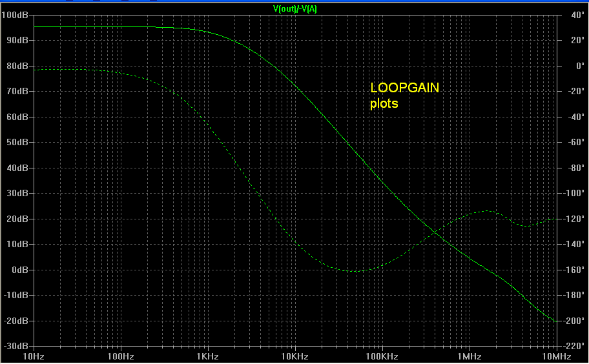Click the 1MHz frequency axis label
The image size is (589, 364).
coord(469,356)
